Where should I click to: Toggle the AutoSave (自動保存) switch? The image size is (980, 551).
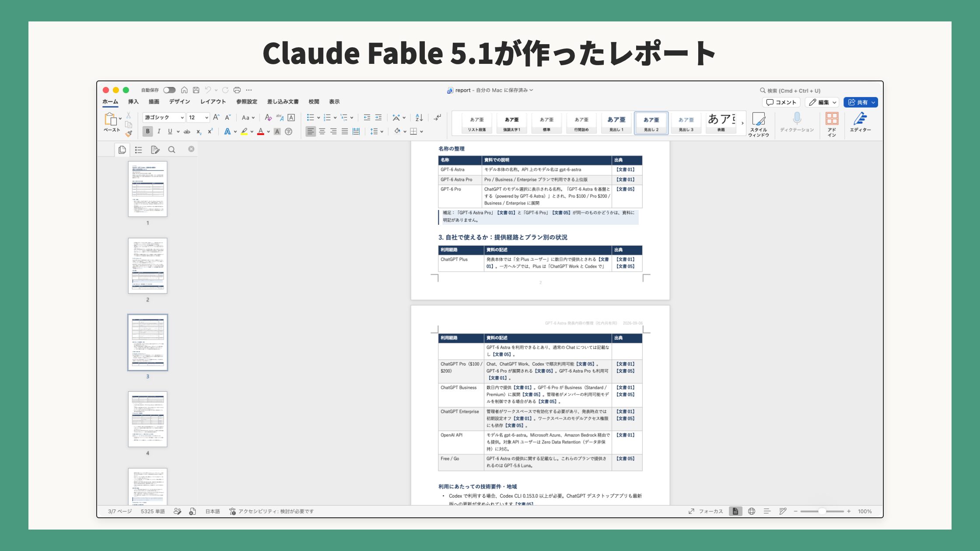pos(169,90)
